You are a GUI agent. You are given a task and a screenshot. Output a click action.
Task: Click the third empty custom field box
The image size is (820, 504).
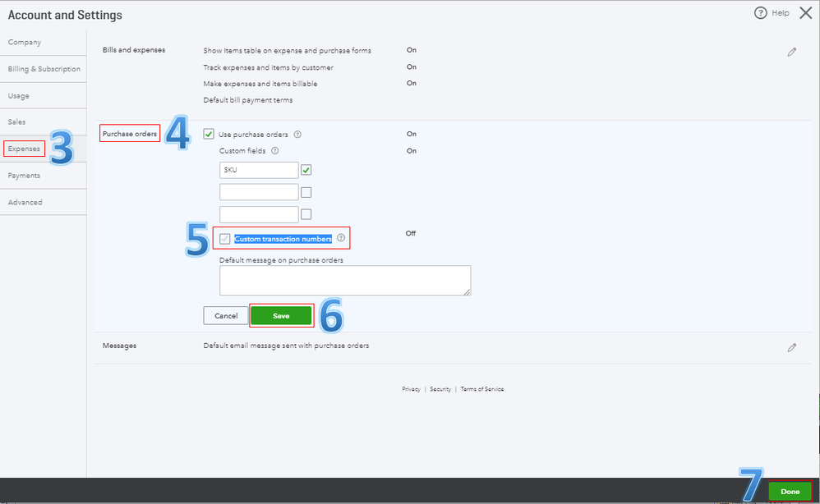[x=259, y=214]
